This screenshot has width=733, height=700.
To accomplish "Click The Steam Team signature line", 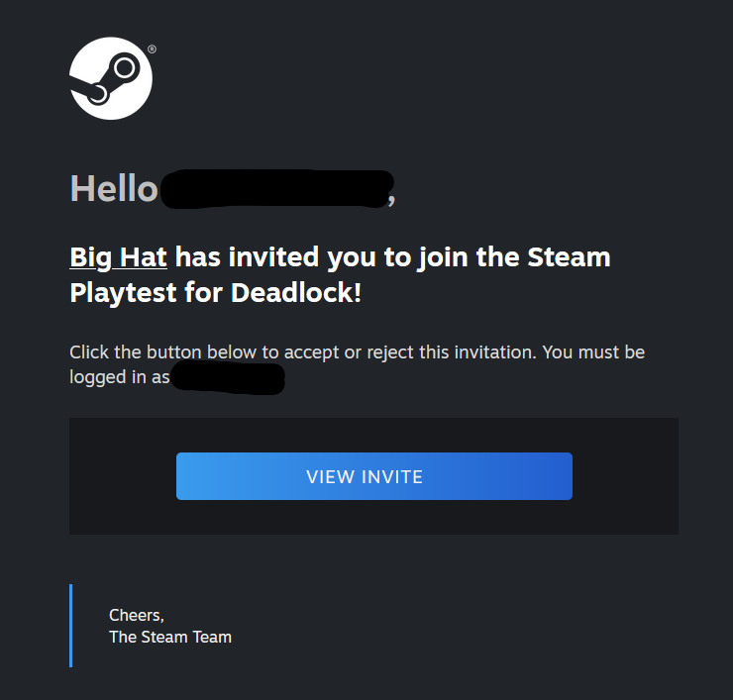I will click(170, 637).
